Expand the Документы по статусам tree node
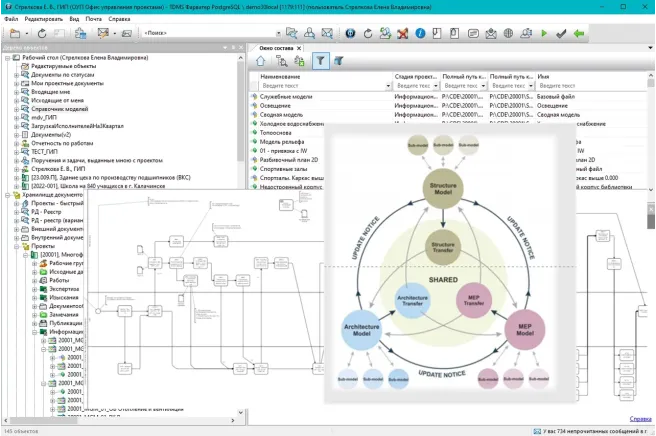The height and width of the screenshot is (436, 656). (14, 75)
